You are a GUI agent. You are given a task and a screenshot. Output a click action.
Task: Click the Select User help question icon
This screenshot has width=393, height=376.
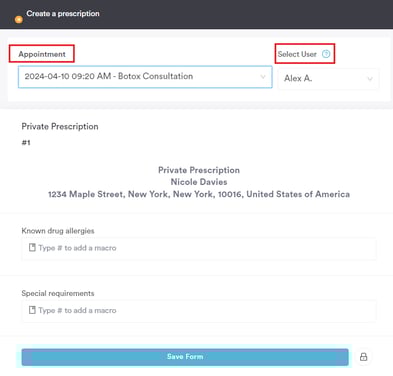326,54
